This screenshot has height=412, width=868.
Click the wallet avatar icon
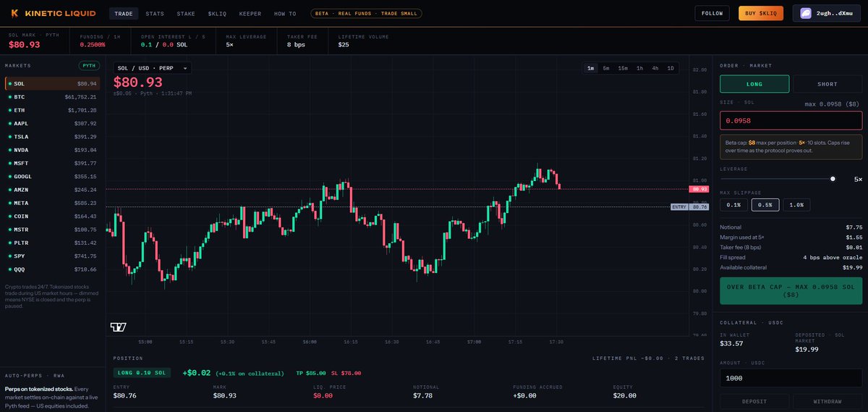[x=807, y=13]
